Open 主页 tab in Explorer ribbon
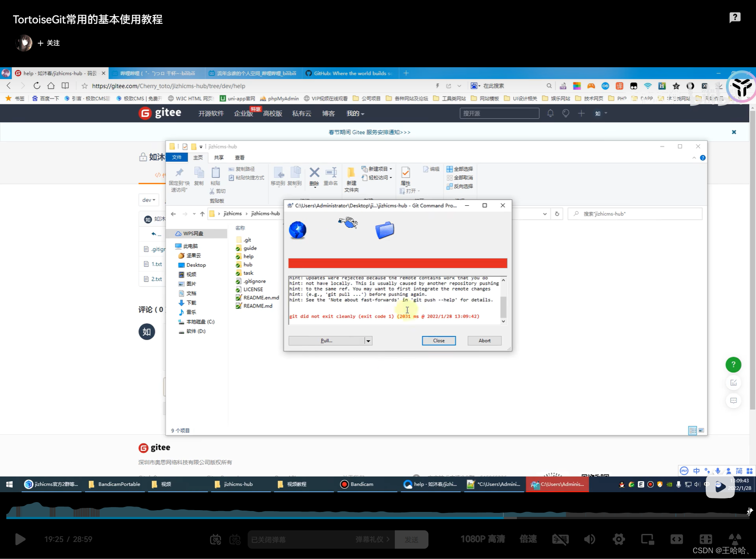This screenshot has width=756, height=559. 198,157
